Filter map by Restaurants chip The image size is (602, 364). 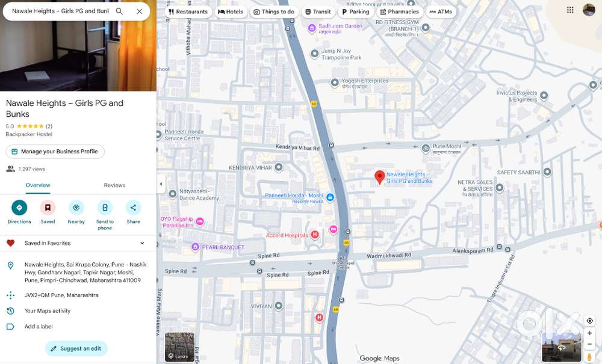188,11
